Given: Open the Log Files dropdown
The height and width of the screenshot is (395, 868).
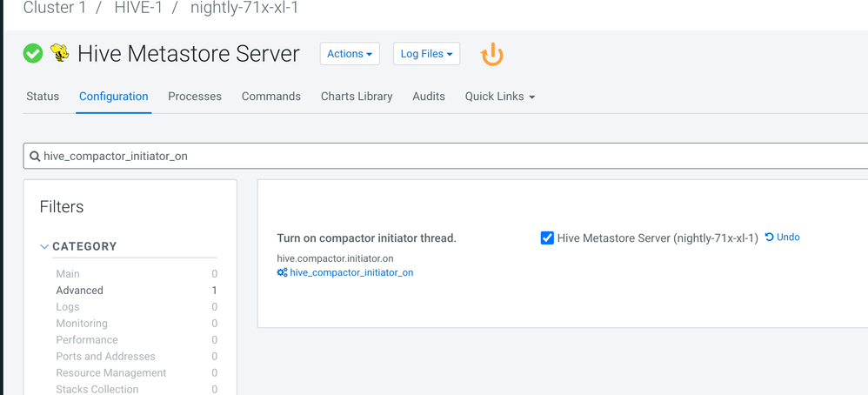Looking at the screenshot, I should [x=426, y=54].
